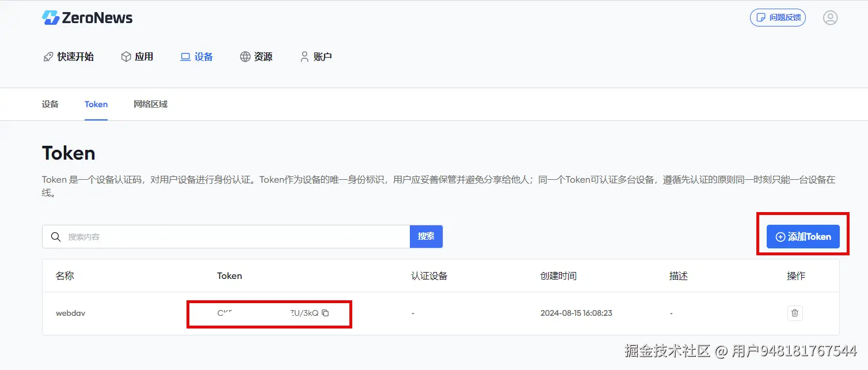Click the 操作 column header
868x370 pixels.
[x=796, y=275]
